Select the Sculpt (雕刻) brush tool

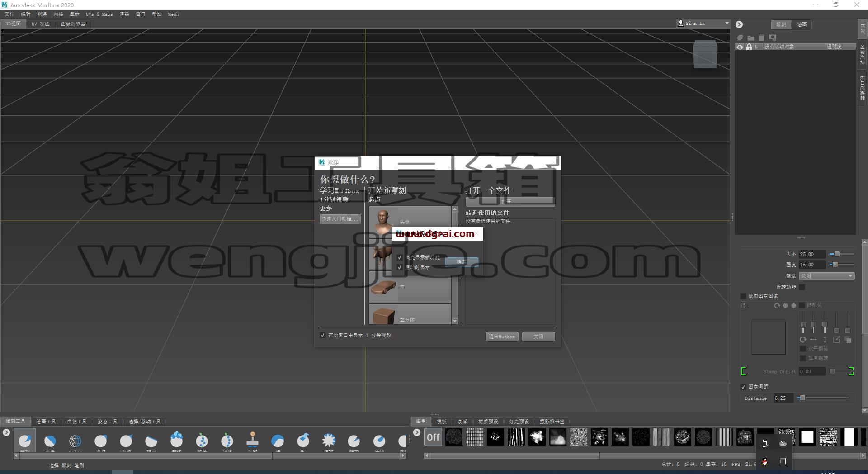click(x=25, y=441)
